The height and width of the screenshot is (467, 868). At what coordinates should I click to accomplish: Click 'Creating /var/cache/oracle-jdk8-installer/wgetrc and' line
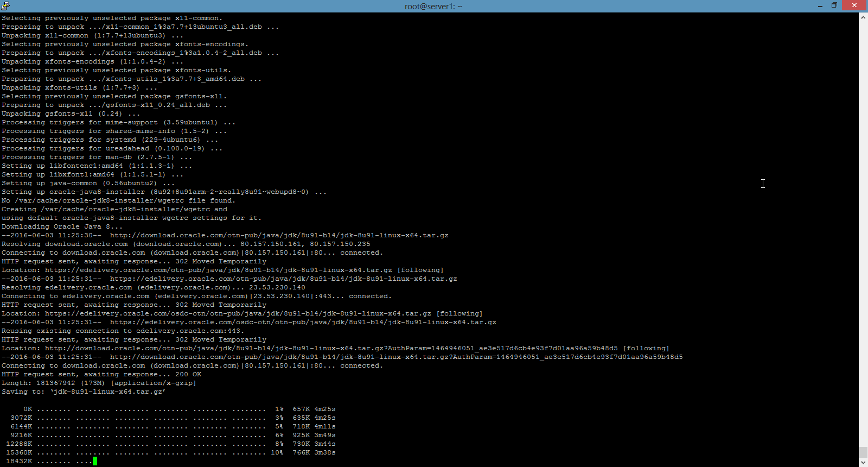(x=114, y=209)
